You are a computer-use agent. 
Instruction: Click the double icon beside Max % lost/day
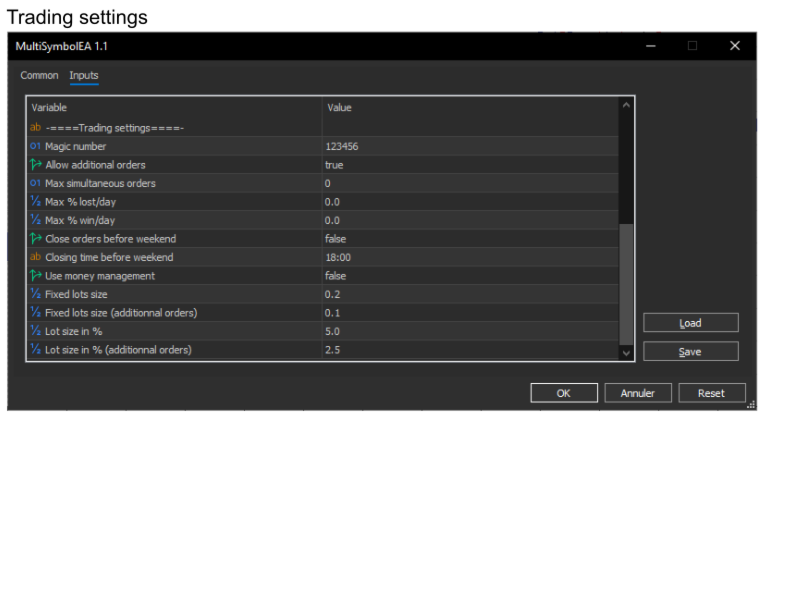pos(35,202)
